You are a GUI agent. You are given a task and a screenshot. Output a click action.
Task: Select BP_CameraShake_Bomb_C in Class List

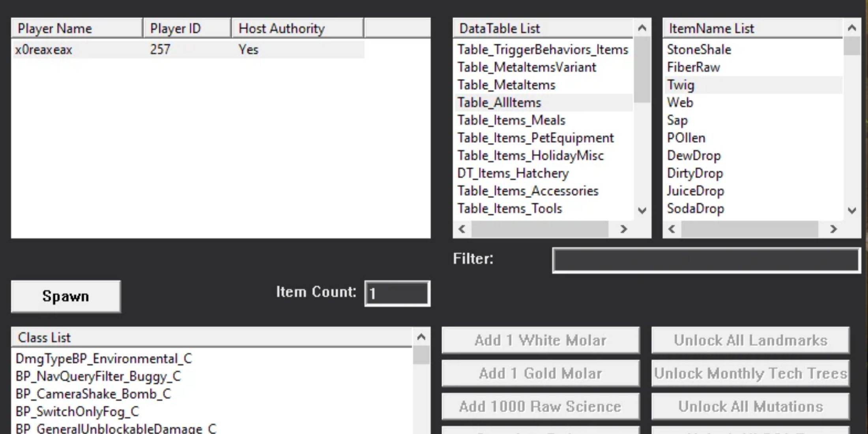coord(93,394)
